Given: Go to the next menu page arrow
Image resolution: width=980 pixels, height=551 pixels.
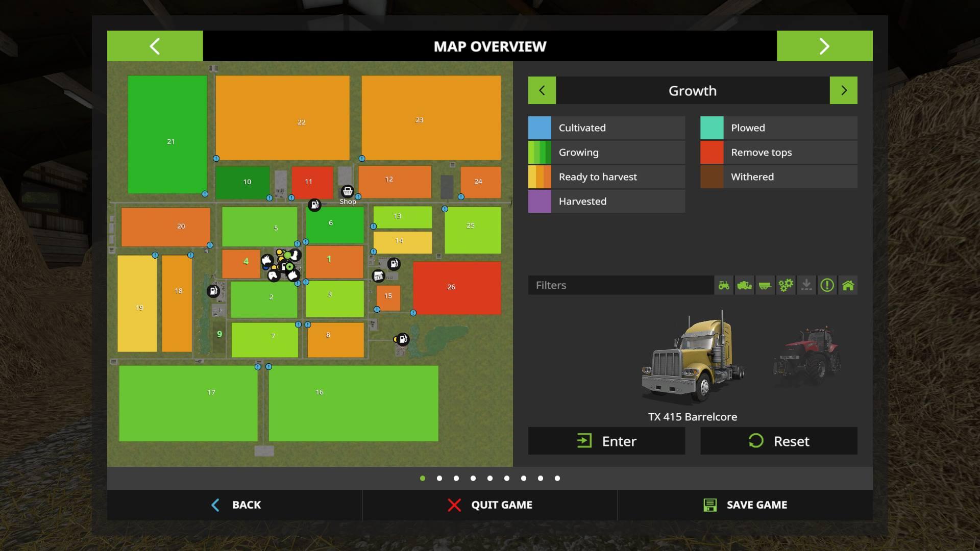Looking at the screenshot, I should tap(824, 46).
